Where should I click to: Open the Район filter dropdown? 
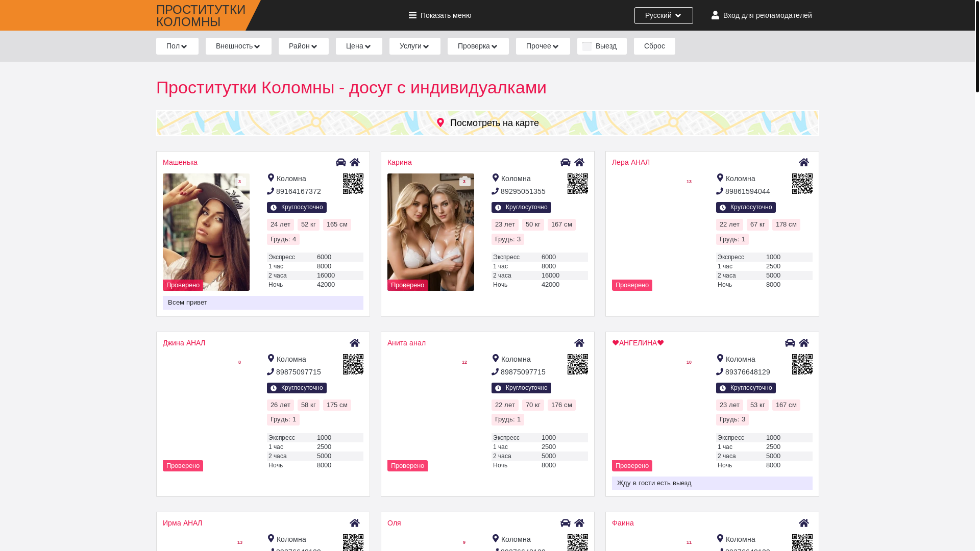click(x=304, y=46)
